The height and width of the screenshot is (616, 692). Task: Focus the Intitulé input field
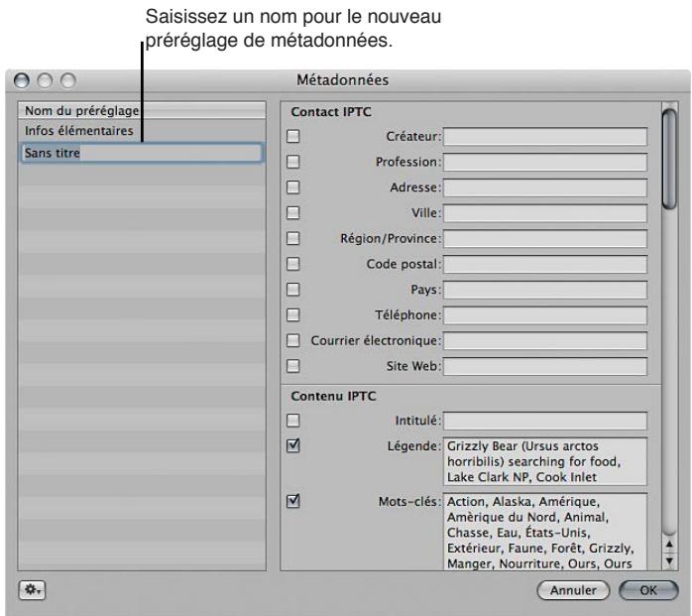click(x=545, y=421)
